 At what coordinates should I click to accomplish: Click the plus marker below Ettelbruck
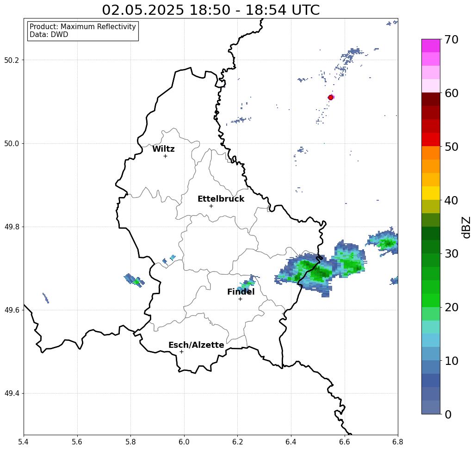pyautogui.click(x=211, y=206)
